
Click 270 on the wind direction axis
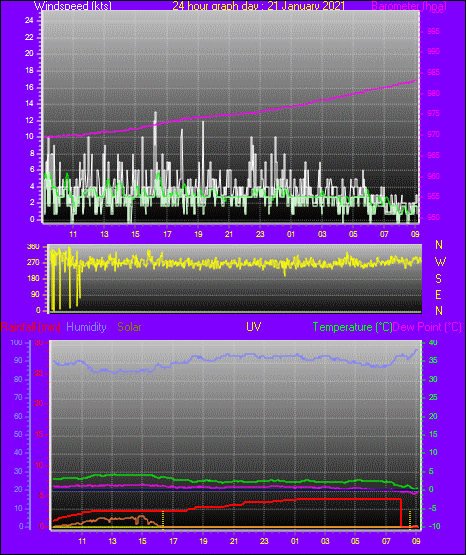[x=33, y=263]
